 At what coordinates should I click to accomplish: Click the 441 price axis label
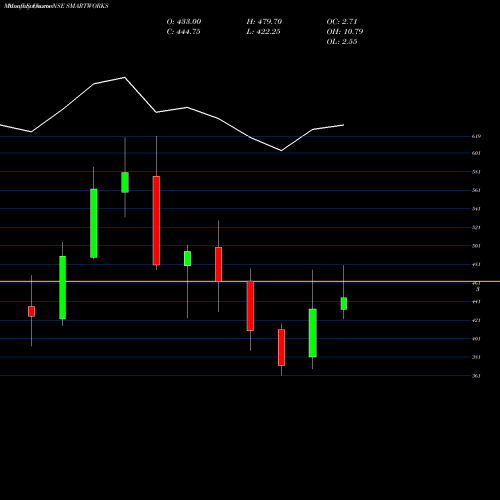click(x=476, y=302)
